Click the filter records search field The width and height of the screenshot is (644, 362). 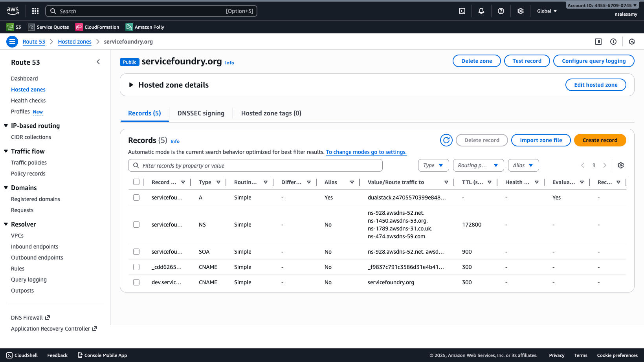tap(255, 165)
